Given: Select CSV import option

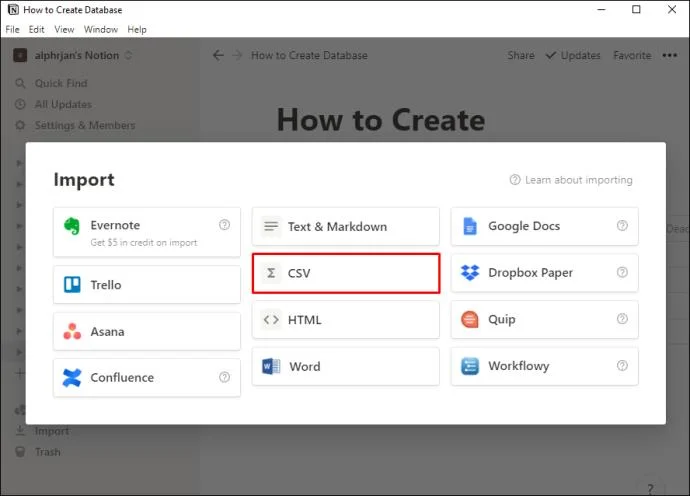Looking at the screenshot, I should point(345,273).
